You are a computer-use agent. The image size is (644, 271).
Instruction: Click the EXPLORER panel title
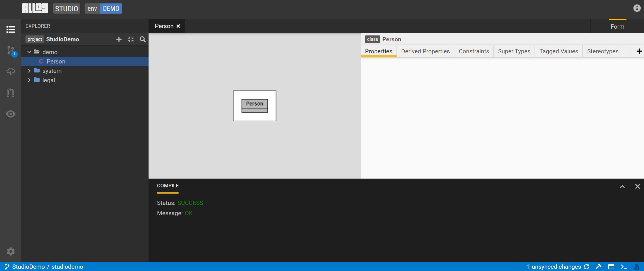[38, 26]
